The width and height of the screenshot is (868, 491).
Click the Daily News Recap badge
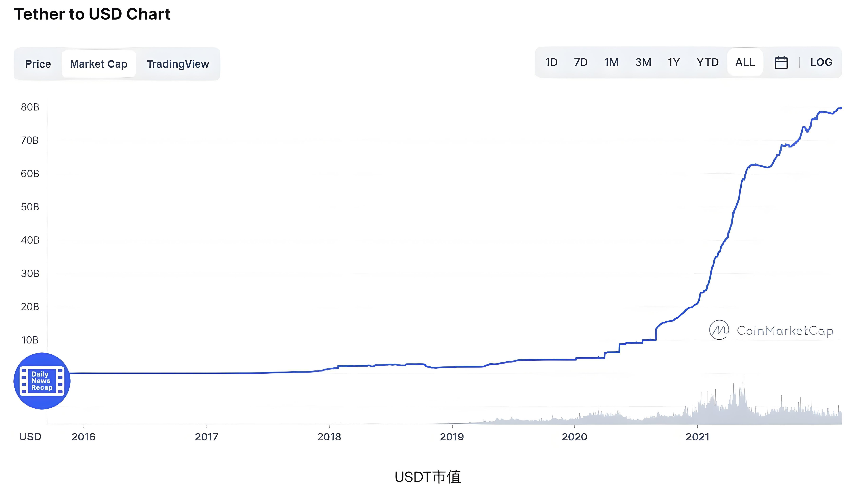pyautogui.click(x=42, y=381)
